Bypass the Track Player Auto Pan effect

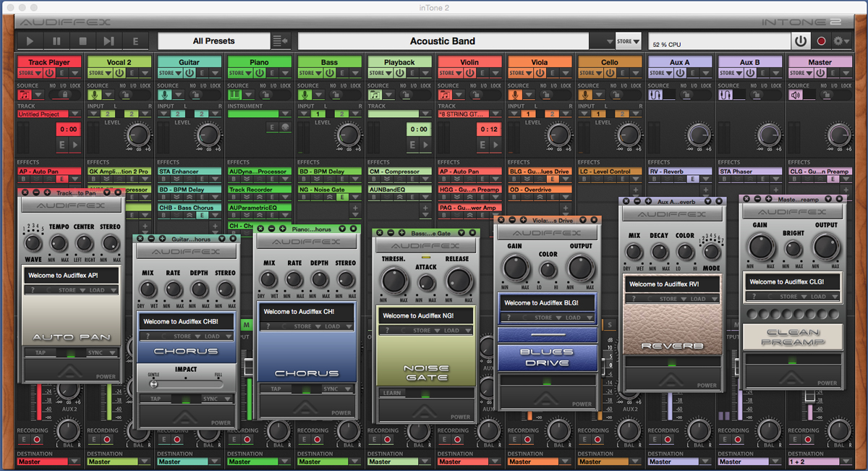coord(23,179)
